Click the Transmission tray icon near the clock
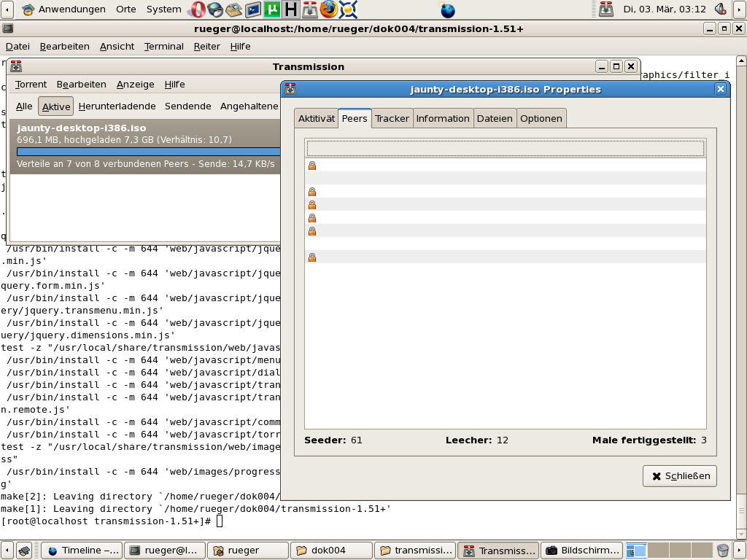Image resolution: width=747 pixels, height=560 pixels. [606, 9]
